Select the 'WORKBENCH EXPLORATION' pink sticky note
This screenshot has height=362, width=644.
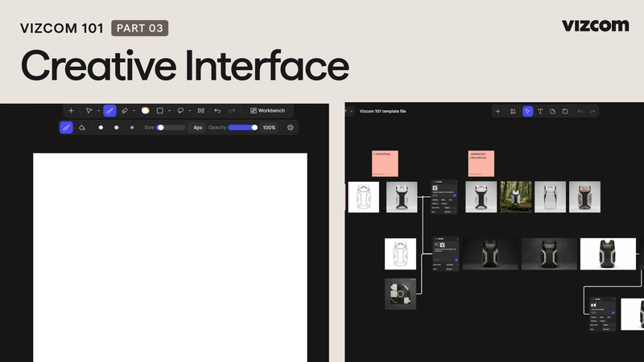click(481, 164)
